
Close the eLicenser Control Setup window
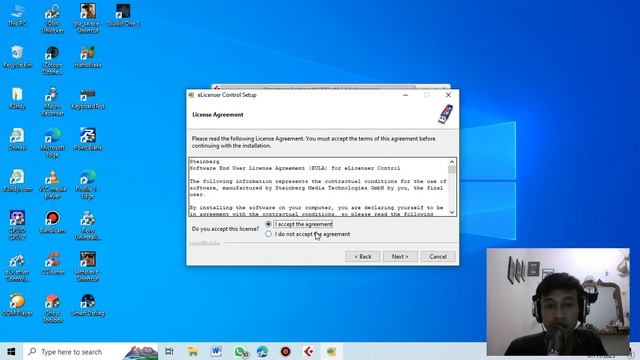[x=448, y=95]
